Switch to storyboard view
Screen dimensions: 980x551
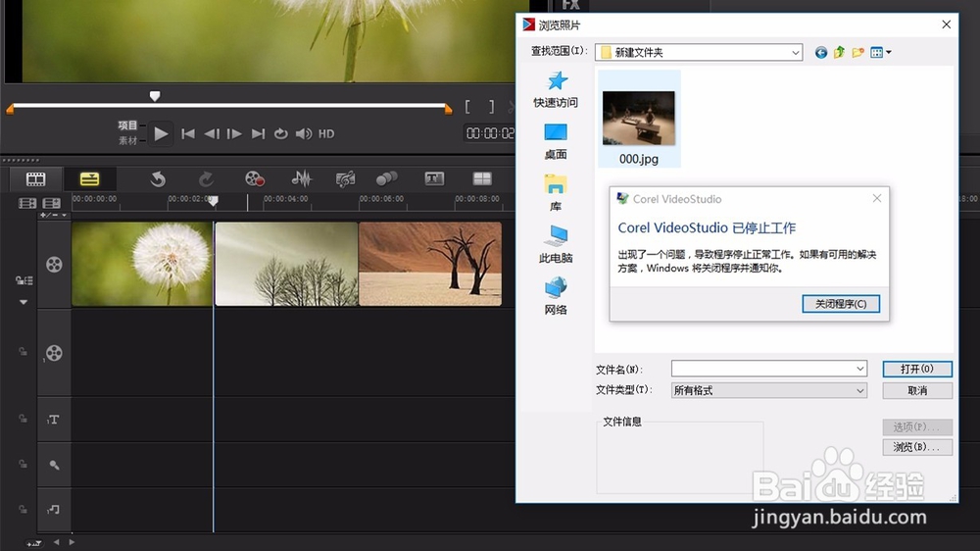click(x=35, y=179)
